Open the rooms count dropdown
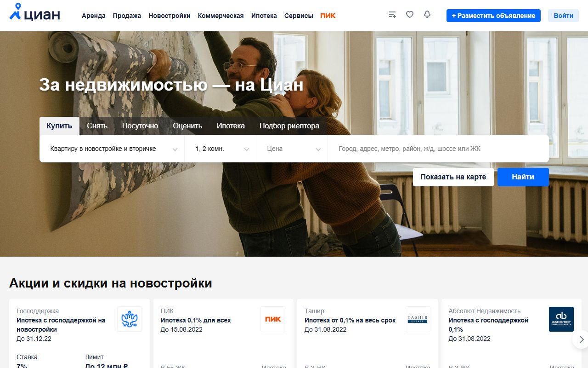Screen dimensions: 588x368 (220, 149)
